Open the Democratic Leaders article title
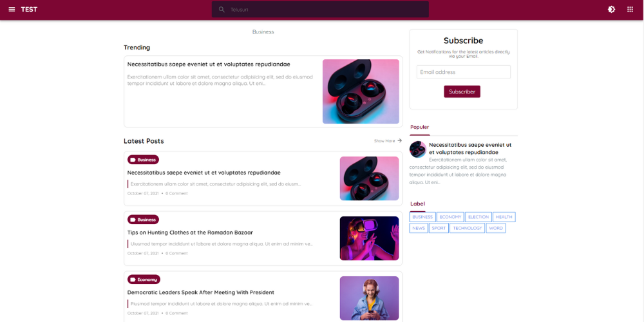Viewport: 644px width, 322px height. point(201,292)
